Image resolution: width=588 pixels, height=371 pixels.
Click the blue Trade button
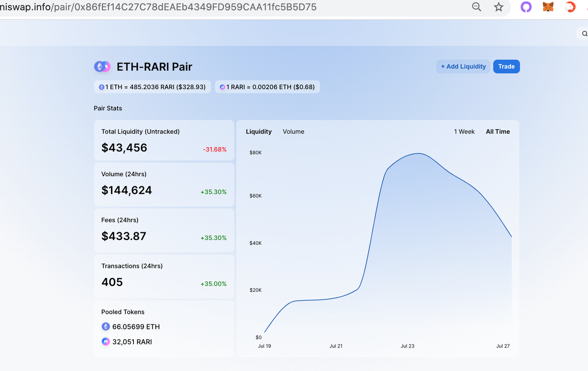pos(506,67)
